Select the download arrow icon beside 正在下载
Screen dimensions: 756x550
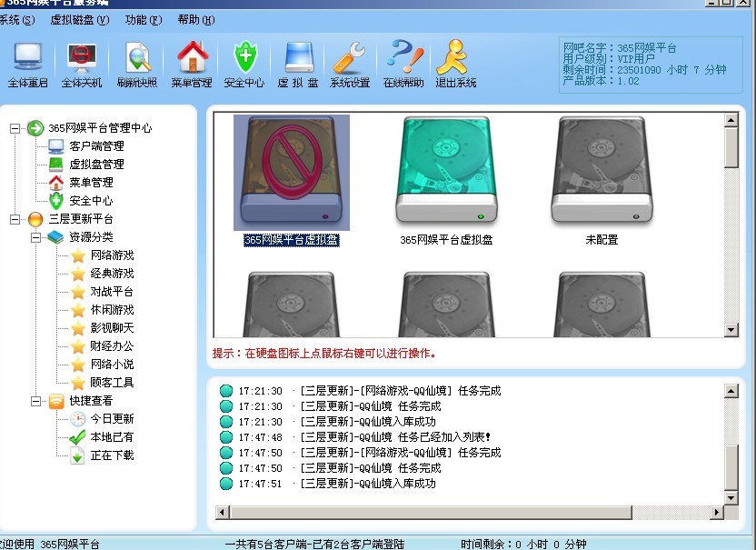tap(77, 455)
